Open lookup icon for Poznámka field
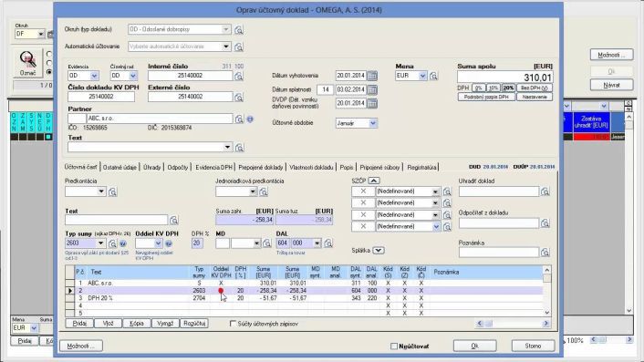Viewport: 644px width, 362px height. click(545, 253)
